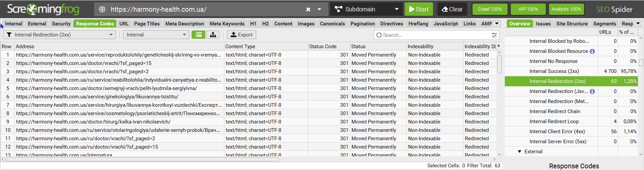Switch to the list view icon
The width and height of the screenshot is (644, 170).
pos(199,35)
